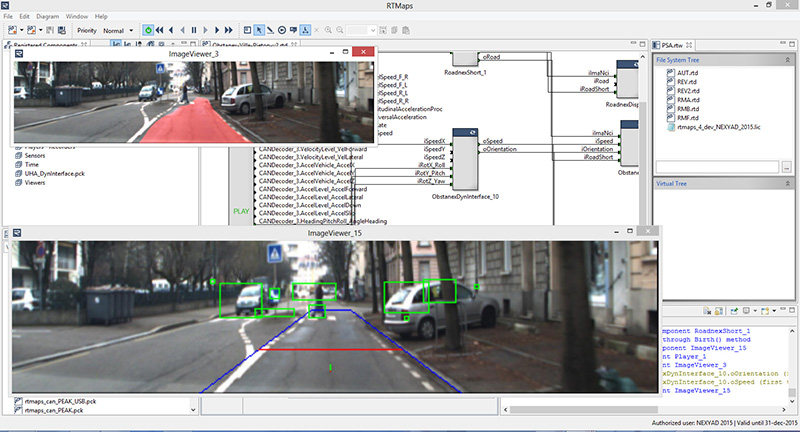Click the paste icon at toolbar end
The width and height of the screenshot is (800, 432).
406,31
